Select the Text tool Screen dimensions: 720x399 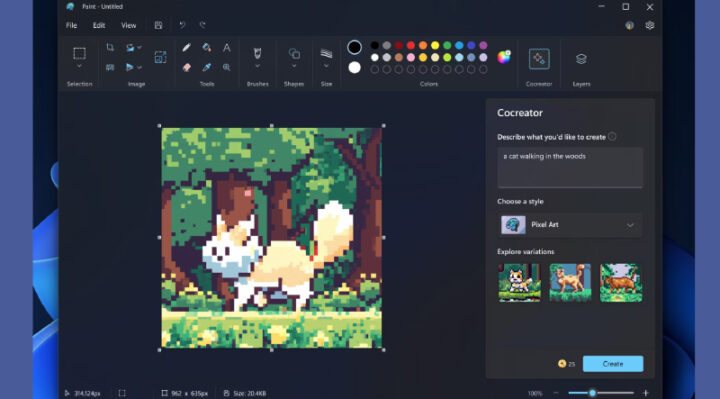click(227, 47)
